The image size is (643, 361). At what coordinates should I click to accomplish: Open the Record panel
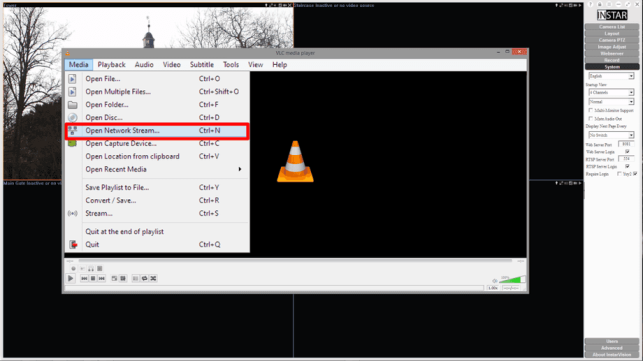(x=611, y=60)
